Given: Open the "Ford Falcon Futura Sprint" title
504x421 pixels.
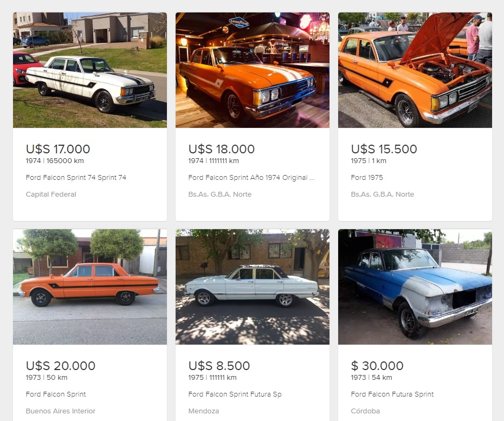Looking at the screenshot, I should coord(392,394).
